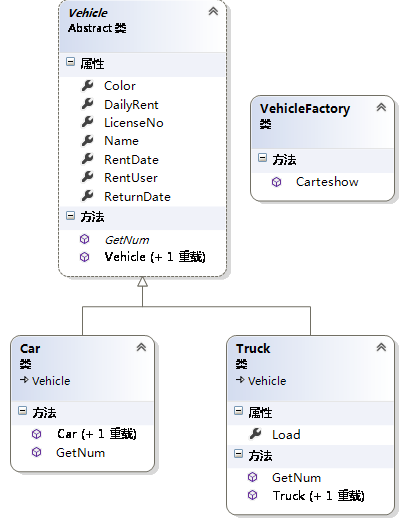Screen dimensions: 416x532
Task: Click the cube icon beside Carteshow
Action: [277, 182]
